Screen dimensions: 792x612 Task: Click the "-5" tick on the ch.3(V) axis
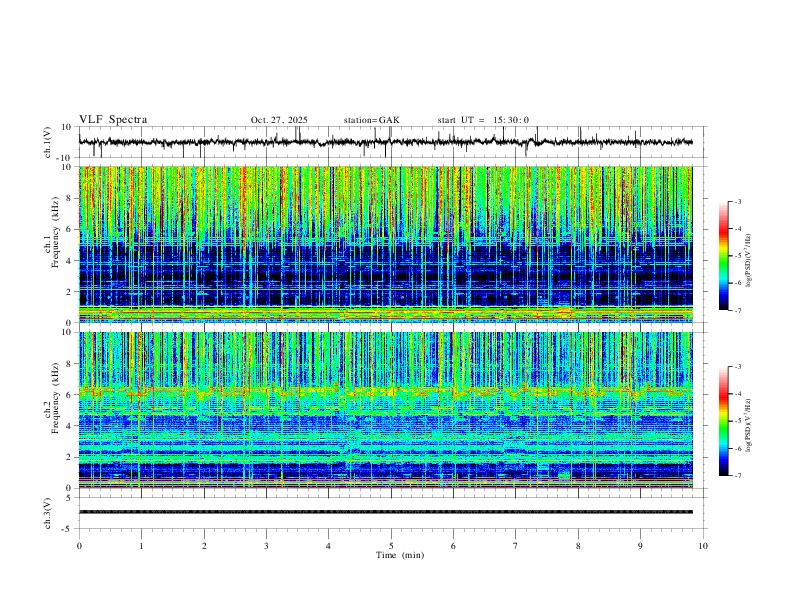pyautogui.click(x=68, y=529)
